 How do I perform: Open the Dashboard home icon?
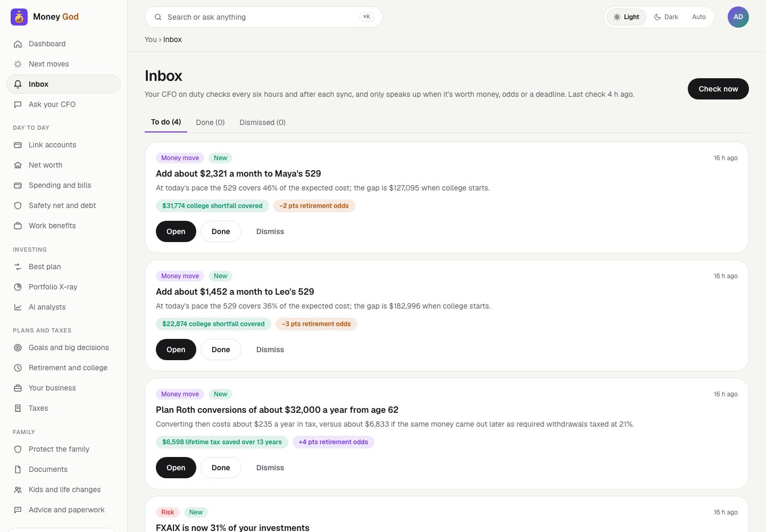tap(18, 44)
